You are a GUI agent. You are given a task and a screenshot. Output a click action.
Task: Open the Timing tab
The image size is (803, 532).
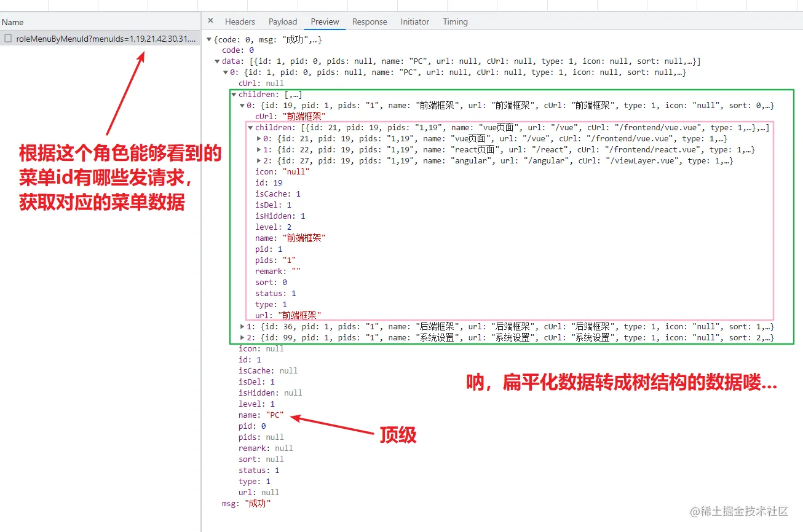pyautogui.click(x=455, y=22)
